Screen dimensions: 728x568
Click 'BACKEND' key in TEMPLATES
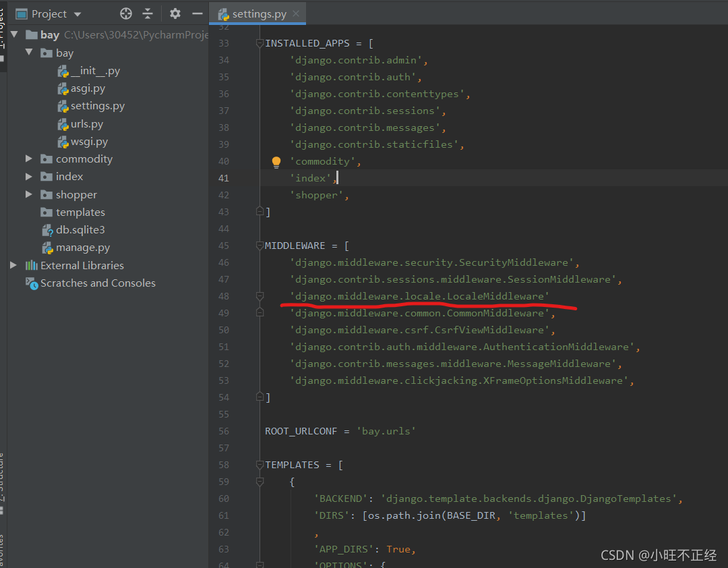341,499
